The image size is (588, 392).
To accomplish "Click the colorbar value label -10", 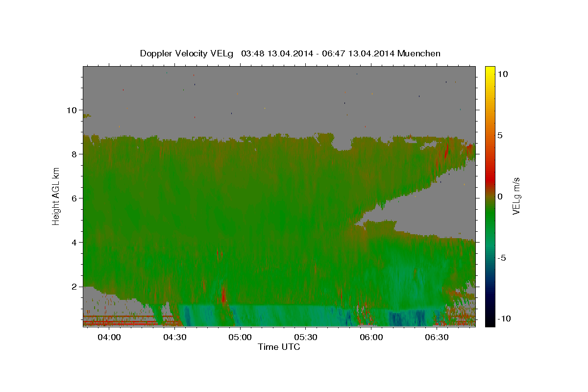I will (x=504, y=319).
